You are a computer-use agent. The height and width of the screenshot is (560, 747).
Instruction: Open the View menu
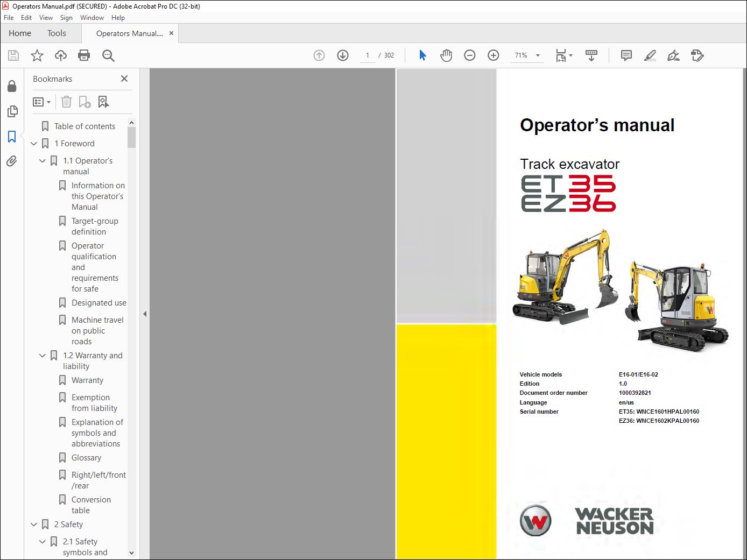(46, 18)
